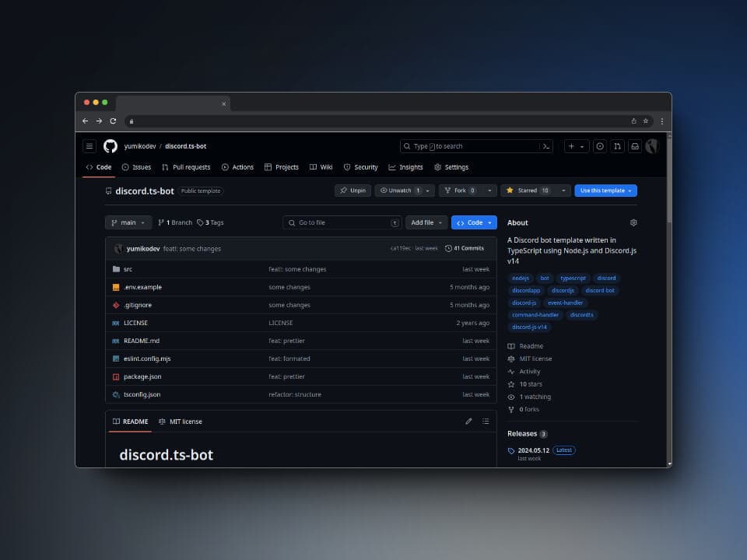
Task: Focus the Go to file search box
Action: click(x=342, y=222)
